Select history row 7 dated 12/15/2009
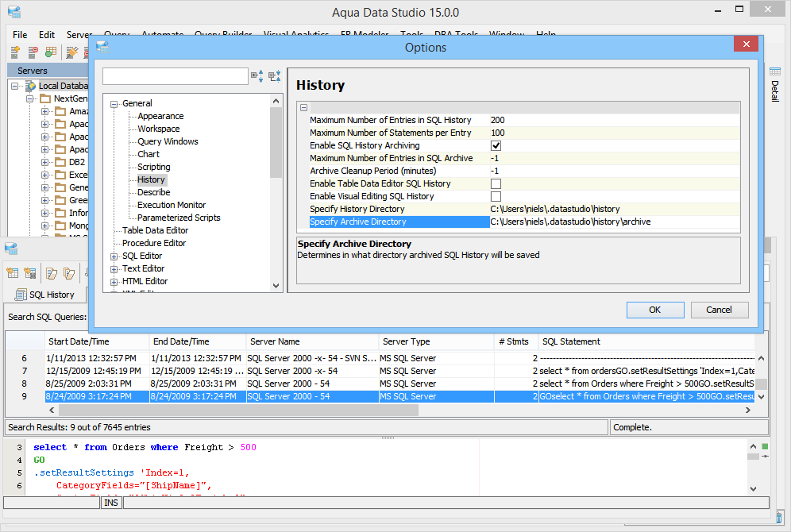 (x=380, y=371)
